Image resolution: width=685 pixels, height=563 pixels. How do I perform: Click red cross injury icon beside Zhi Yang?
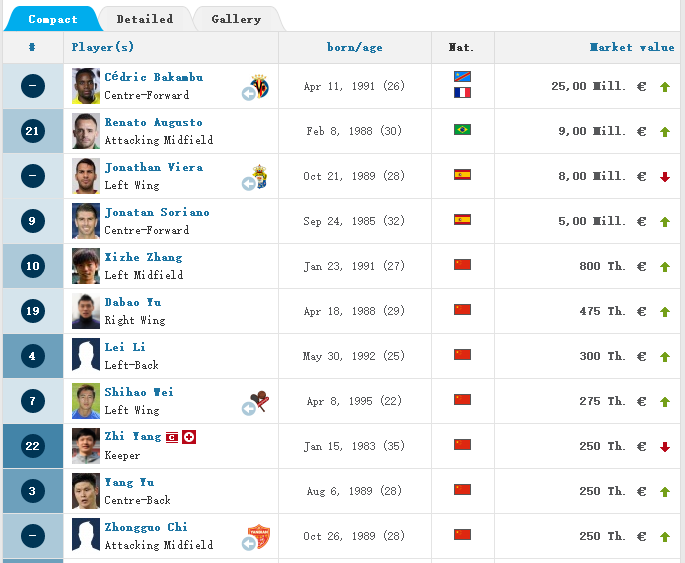click(x=189, y=437)
